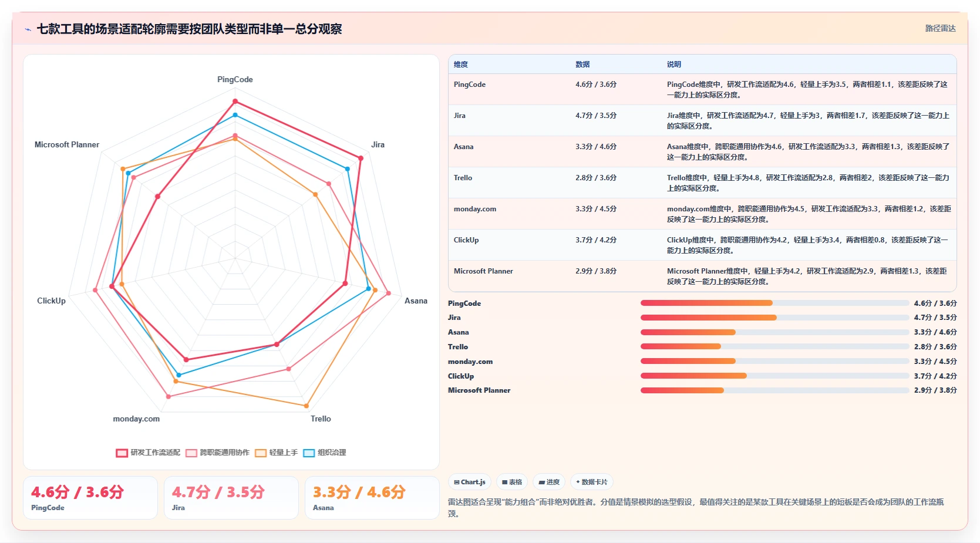Toggle the 组织治理 legend series

pos(324,453)
